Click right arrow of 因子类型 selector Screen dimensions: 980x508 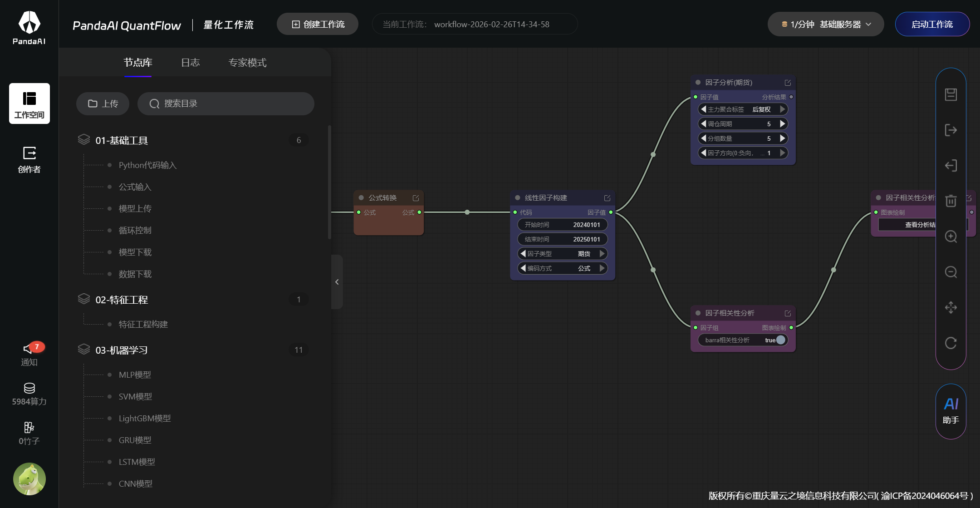[602, 254]
